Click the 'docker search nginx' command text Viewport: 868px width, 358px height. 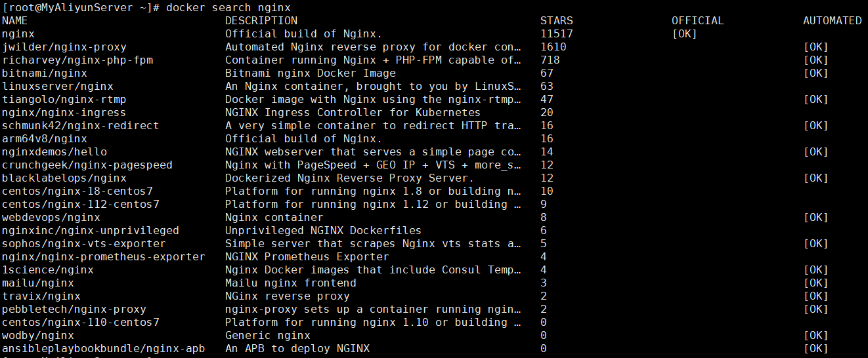(228, 7)
